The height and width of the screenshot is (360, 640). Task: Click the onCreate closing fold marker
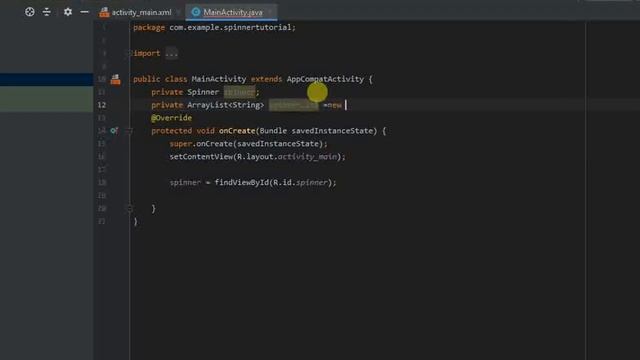pyautogui.click(x=129, y=209)
